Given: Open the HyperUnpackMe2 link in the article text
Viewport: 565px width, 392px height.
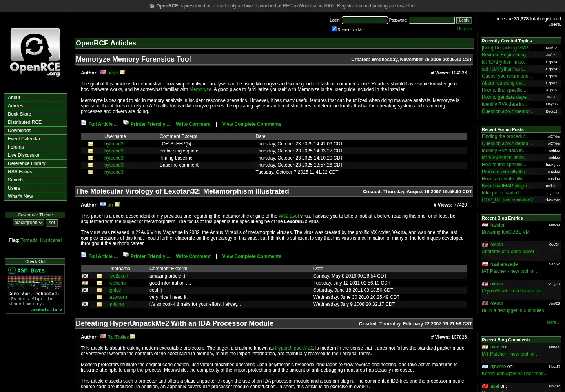Looking at the screenshot, I should (294, 348).
